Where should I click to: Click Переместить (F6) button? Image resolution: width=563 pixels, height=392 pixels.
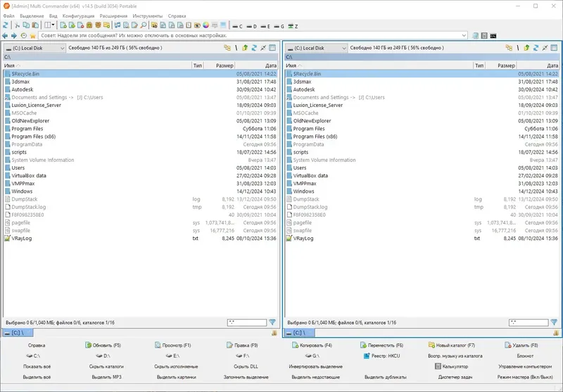click(381, 346)
